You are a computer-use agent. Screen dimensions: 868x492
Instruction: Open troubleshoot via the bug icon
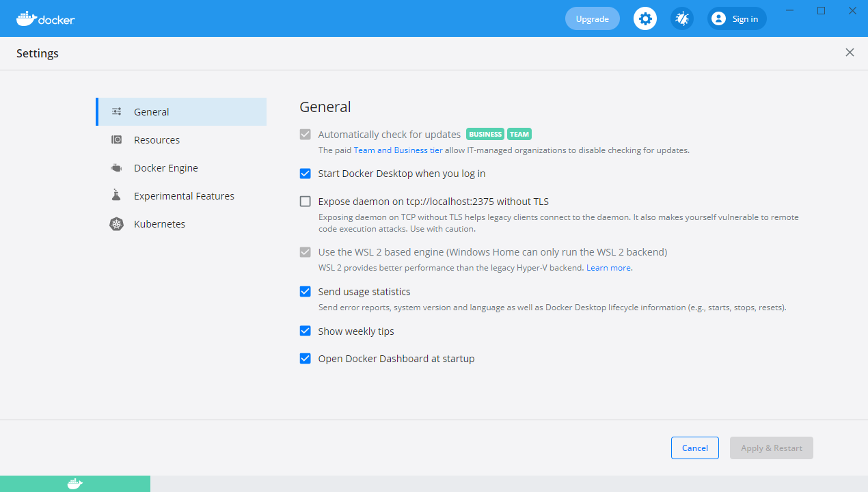click(x=682, y=18)
